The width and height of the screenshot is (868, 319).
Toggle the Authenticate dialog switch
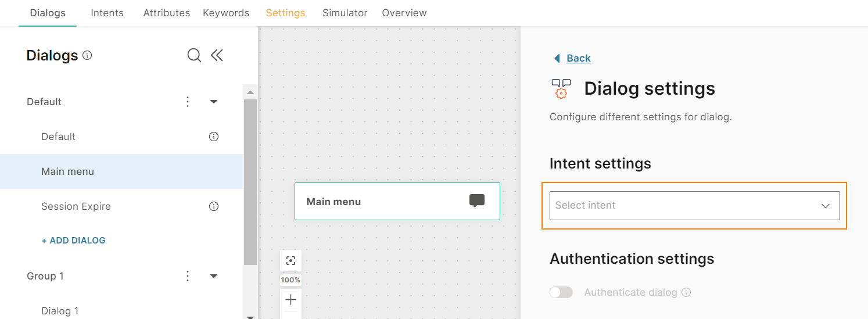tap(561, 292)
